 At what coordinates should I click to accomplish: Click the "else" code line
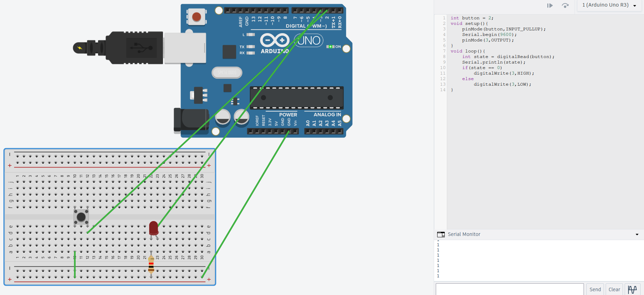click(x=468, y=79)
